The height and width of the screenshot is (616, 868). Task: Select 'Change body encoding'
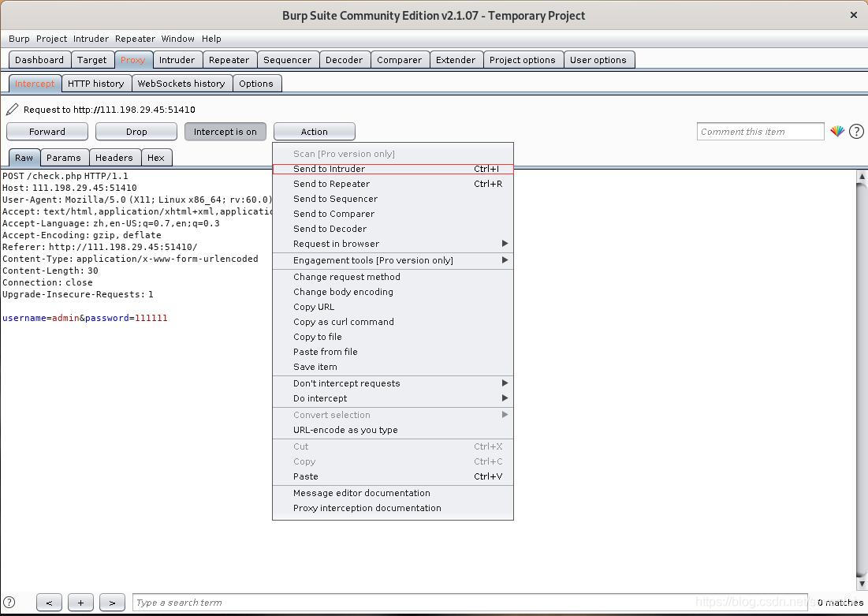(393, 292)
